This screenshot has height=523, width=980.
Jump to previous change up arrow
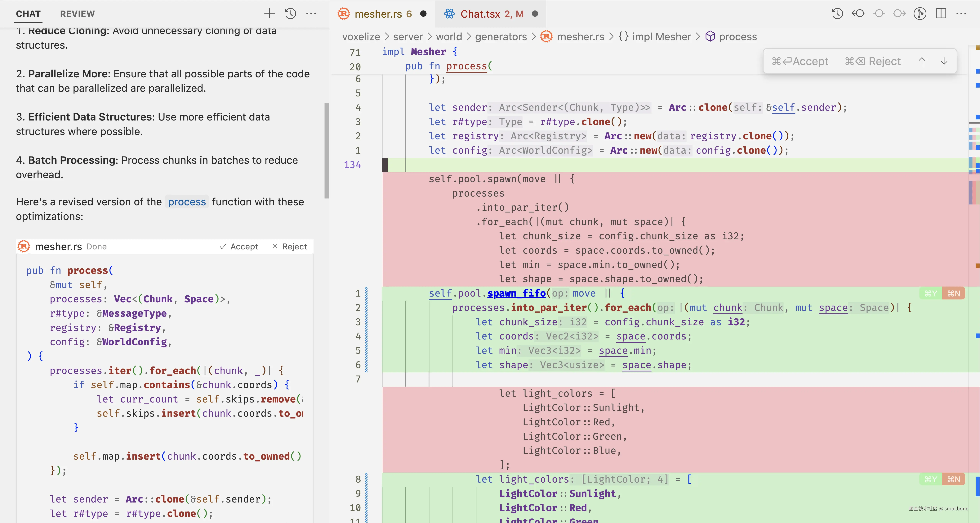922,61
